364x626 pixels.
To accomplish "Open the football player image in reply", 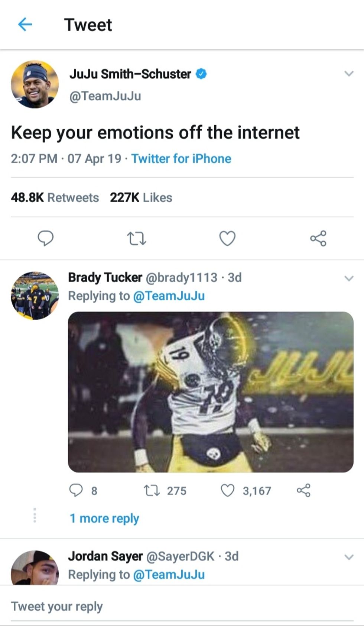I will click(211, 392).
